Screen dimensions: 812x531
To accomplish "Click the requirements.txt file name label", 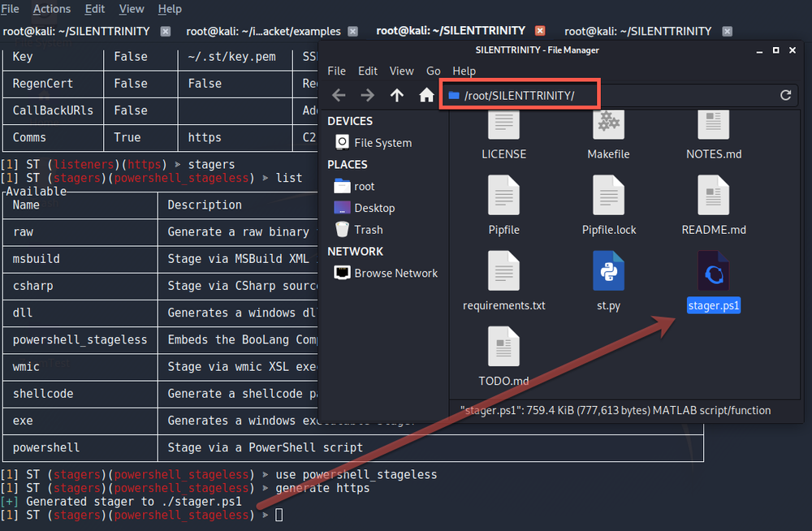I will pyautogui.click(x=504, y=305).
